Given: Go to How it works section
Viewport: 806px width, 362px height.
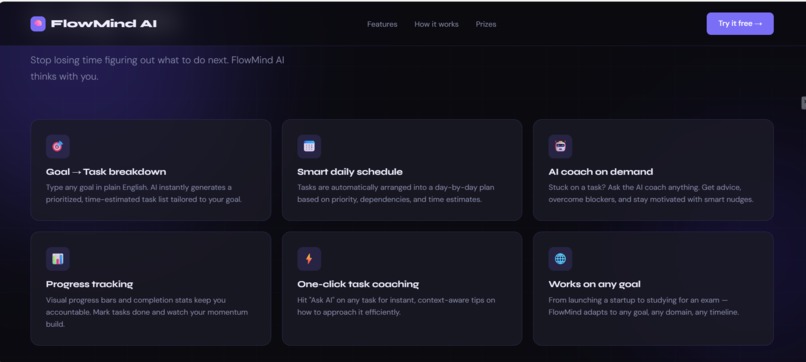Looking at the screenshot, I should pyautogui.click(x=436, y=24).
